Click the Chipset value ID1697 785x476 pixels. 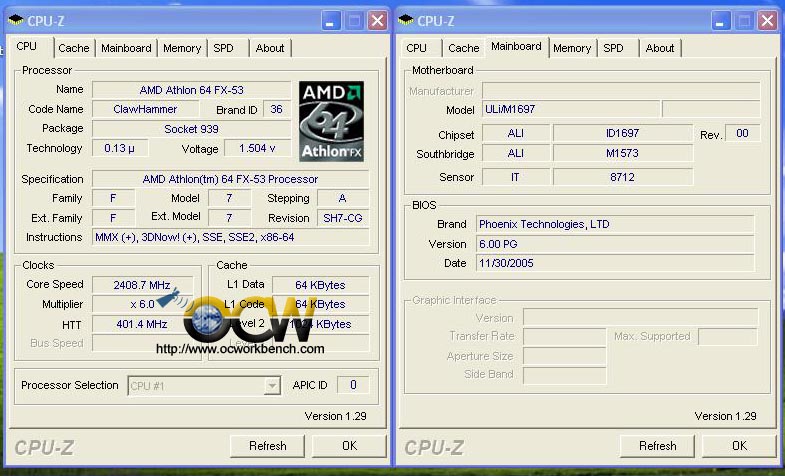(x=623, y=133)
